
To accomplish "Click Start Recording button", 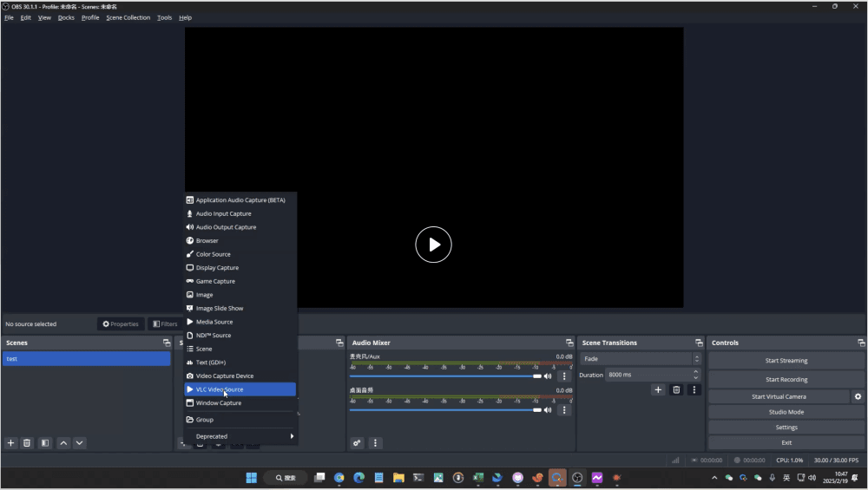I will [786, 379].
